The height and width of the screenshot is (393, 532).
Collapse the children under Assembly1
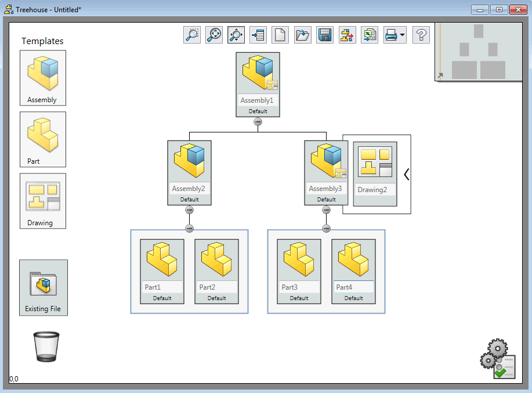click(258, 122)
